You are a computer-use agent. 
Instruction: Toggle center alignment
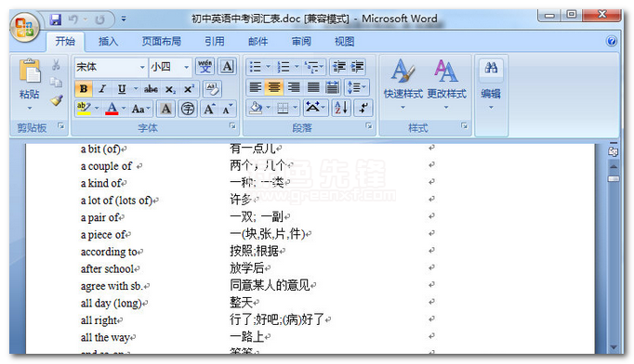pyautogui.click(x=274, y=87)
